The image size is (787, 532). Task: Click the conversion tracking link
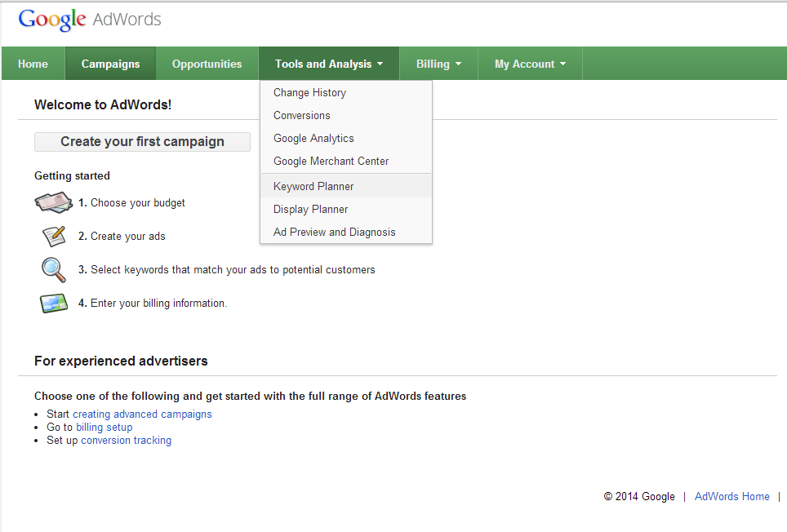click(x=127, y=441)
